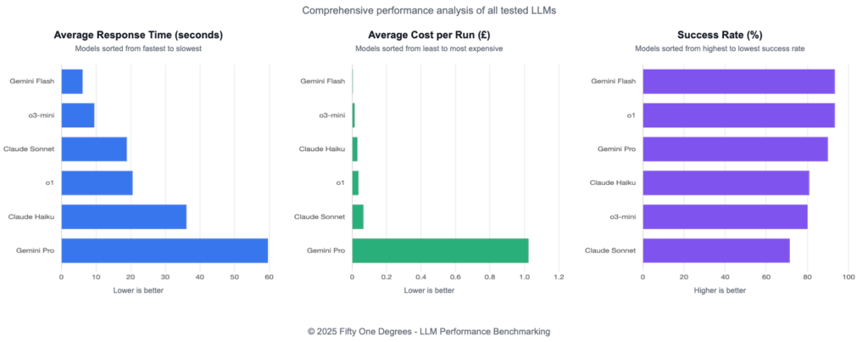Viewport: 868px width, 342px height.
Task: Click the Gemini Flash success rate bar
Action: (738, 81)
